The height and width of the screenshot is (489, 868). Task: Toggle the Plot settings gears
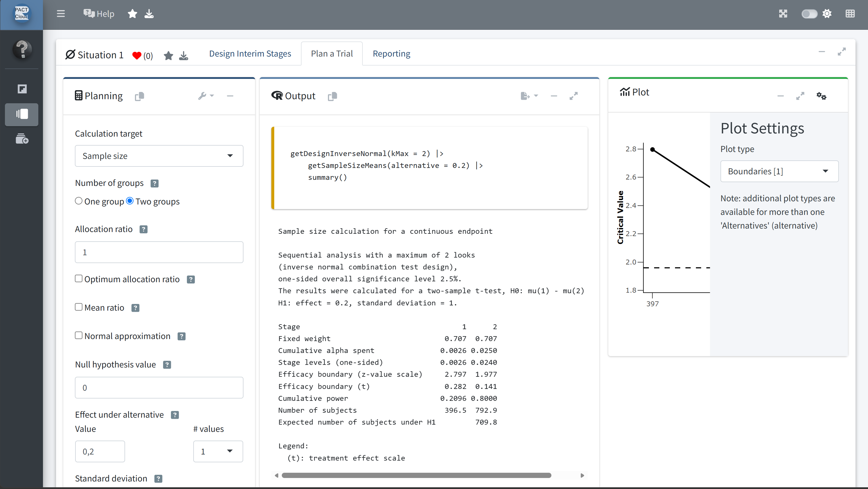[x=821, y=96]
